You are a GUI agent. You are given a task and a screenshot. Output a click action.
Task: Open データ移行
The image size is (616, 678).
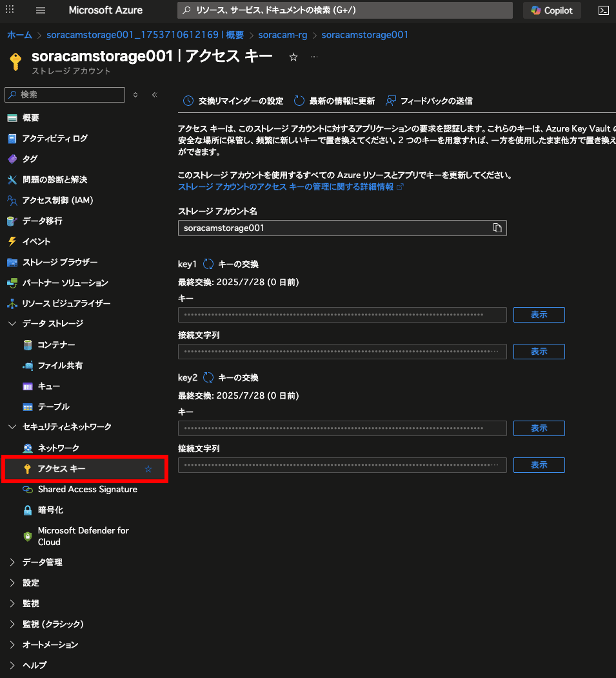point(42,221)
